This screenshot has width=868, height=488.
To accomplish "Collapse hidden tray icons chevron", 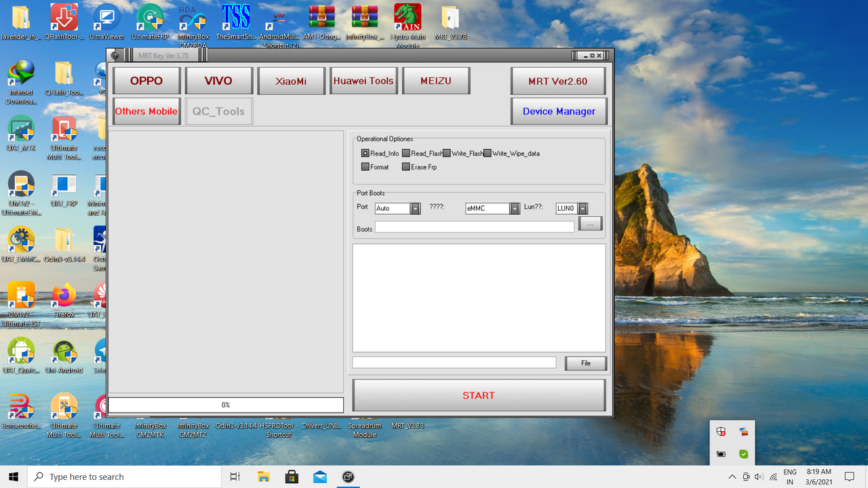I will click(x=732, y=476).
